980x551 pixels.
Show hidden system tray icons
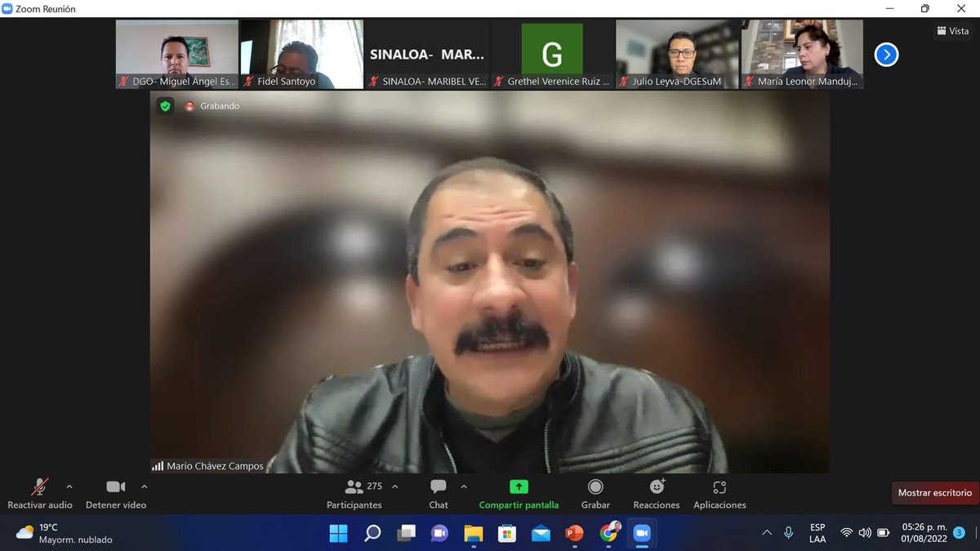click(x=767, y=533)
